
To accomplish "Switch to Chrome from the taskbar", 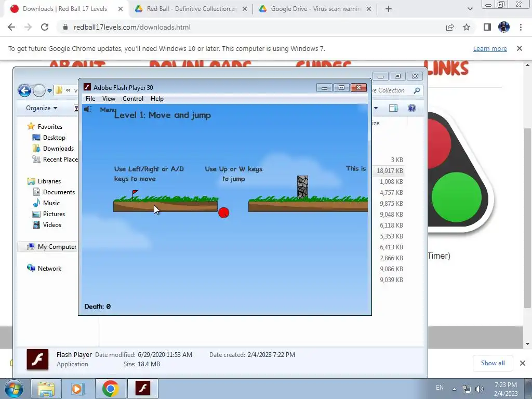I will 110,389.
